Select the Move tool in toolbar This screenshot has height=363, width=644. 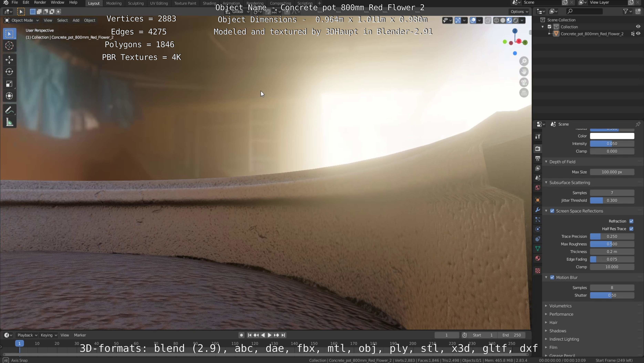tap(9, 59)
